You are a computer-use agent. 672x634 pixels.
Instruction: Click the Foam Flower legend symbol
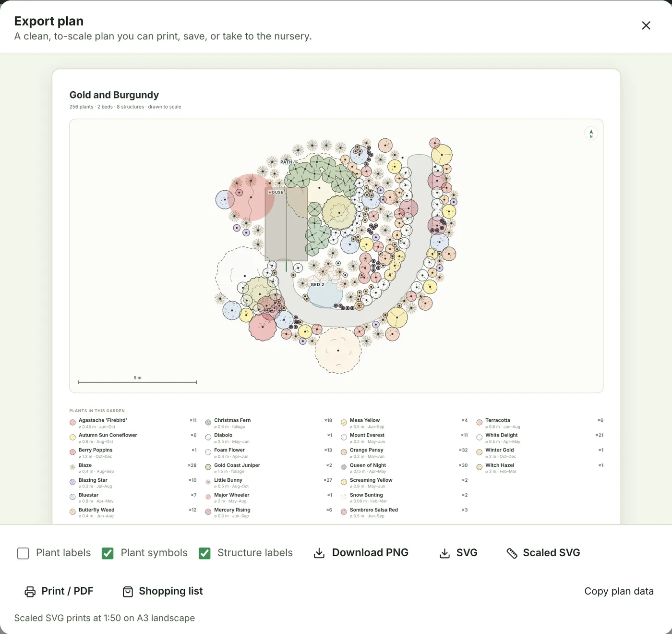[x=208, y=452]
